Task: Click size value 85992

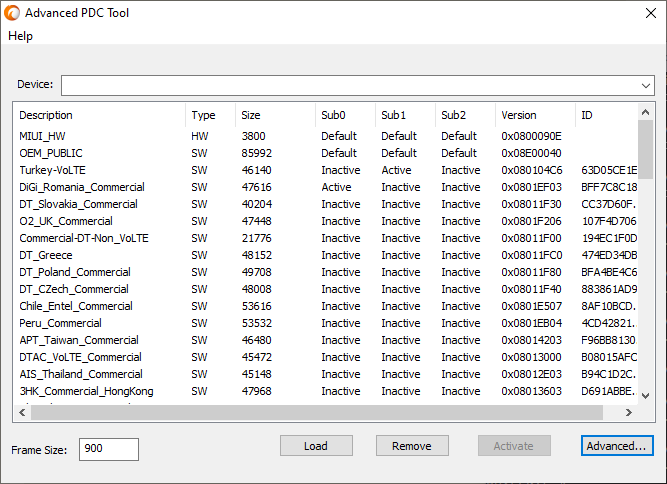Action: coord(257,153)
